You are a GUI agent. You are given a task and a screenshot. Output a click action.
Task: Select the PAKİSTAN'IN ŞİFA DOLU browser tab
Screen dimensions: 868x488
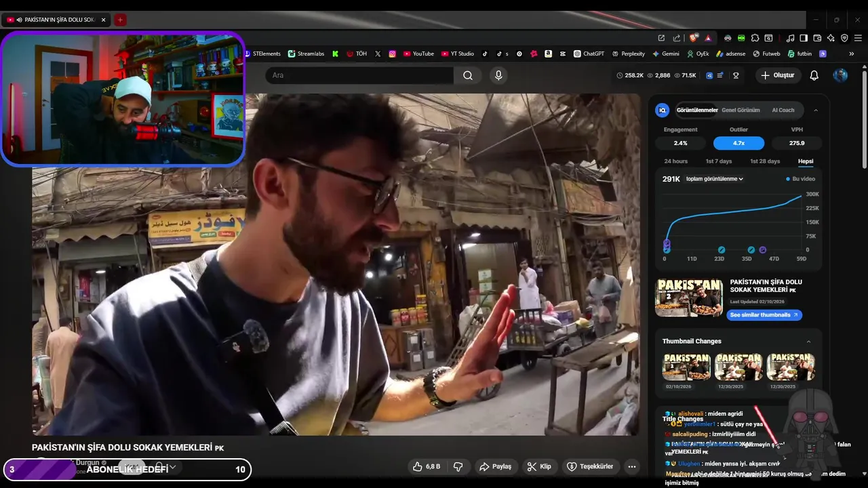[57, 20]
